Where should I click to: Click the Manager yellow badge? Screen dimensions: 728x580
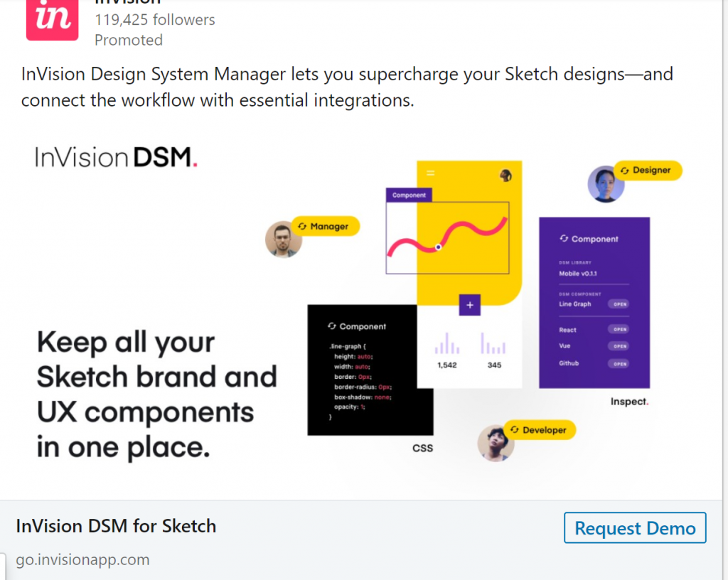(326, 226)
